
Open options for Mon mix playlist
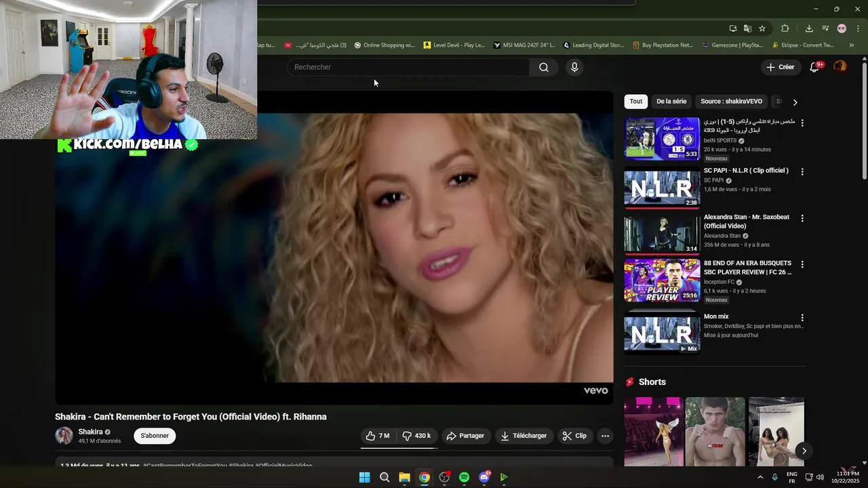[x=802, y=318]
